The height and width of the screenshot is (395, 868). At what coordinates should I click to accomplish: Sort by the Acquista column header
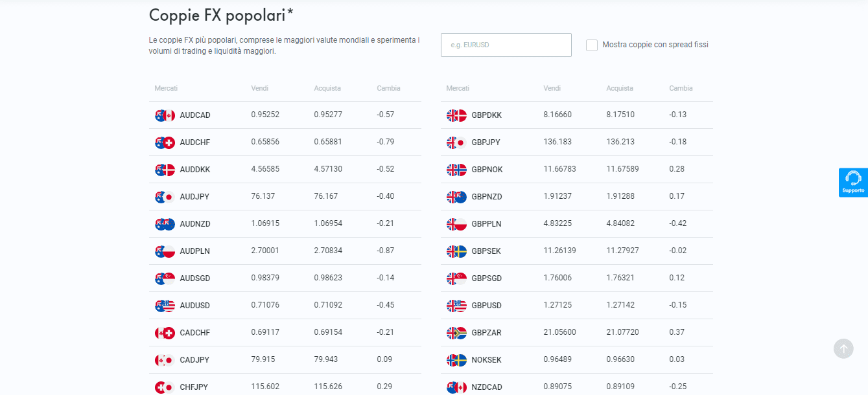tap(327, 88)
